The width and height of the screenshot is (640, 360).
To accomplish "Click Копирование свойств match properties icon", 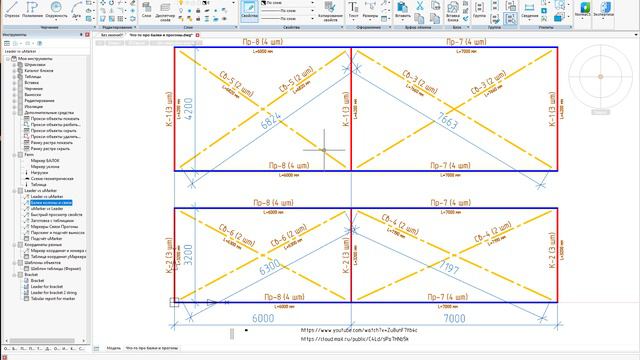I will coord(330,11).
